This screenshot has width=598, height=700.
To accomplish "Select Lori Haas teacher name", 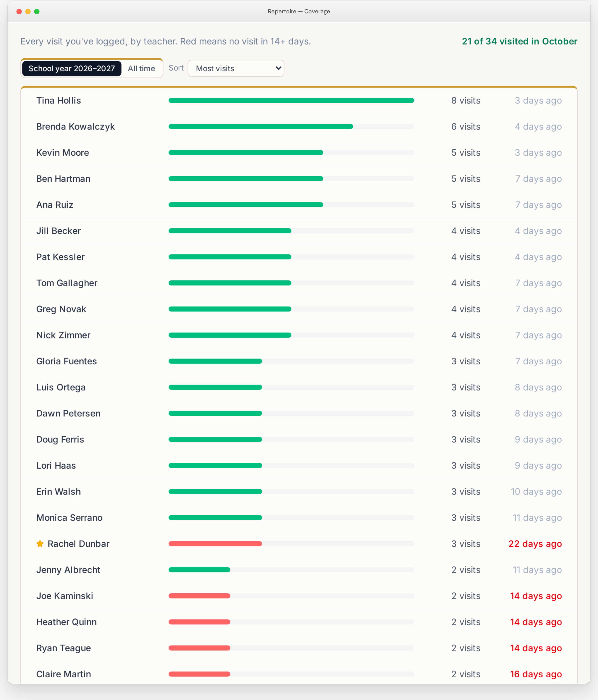I will click(56, 465).
